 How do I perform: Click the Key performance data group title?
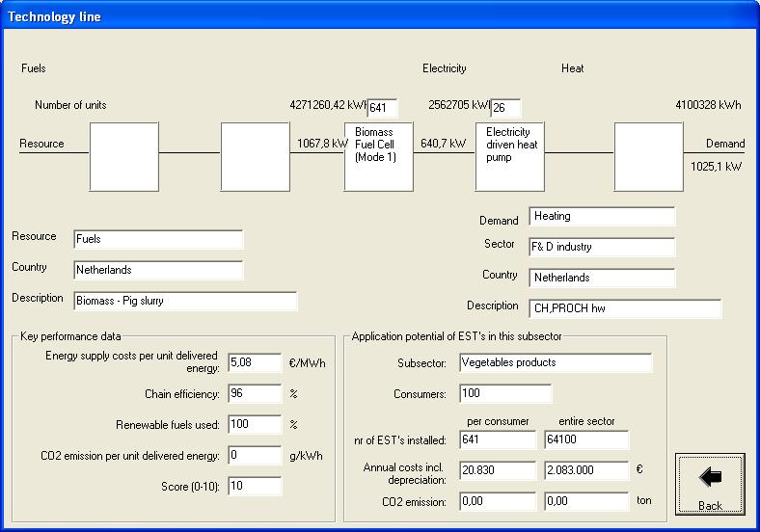[70, 336]
